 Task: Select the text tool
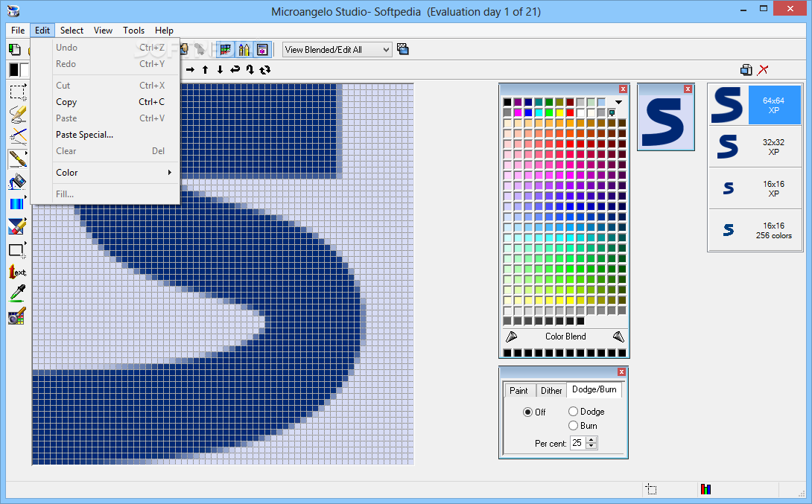click(x=18, y=272)
